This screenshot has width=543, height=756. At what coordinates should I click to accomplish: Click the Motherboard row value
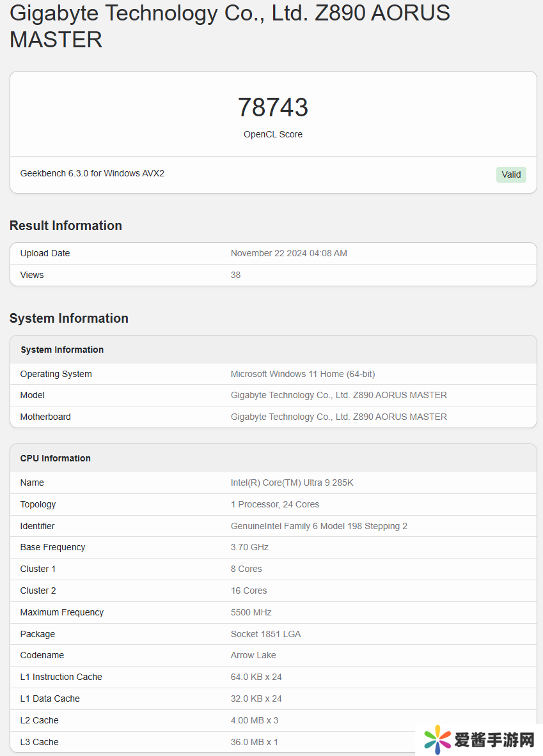click(339, 417)
